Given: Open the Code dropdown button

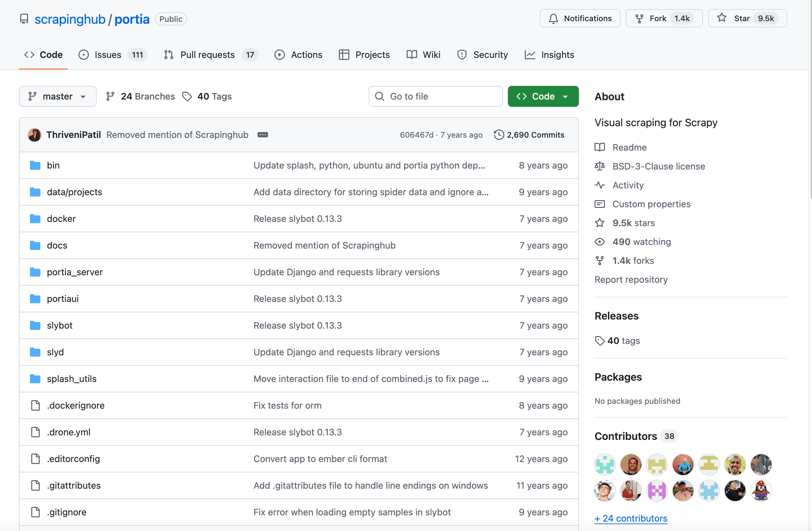Looking at the screenshot, I should [x=543, y=96].
